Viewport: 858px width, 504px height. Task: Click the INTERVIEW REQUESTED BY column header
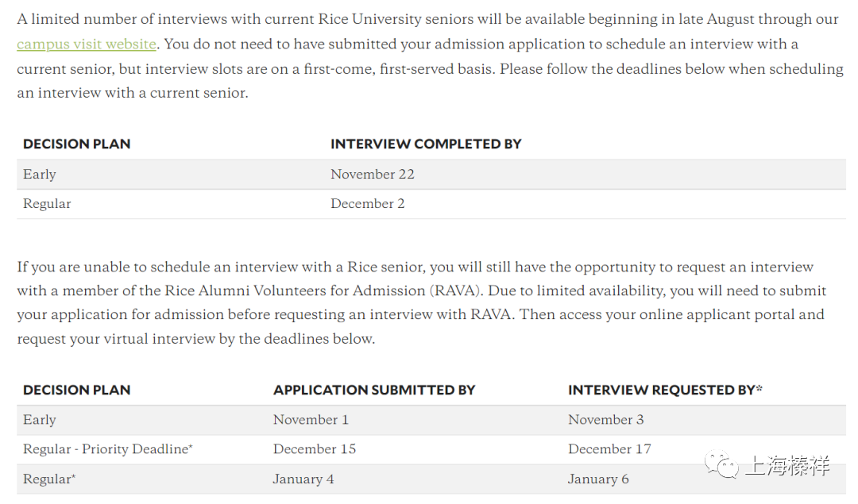[x=665, y=390]
